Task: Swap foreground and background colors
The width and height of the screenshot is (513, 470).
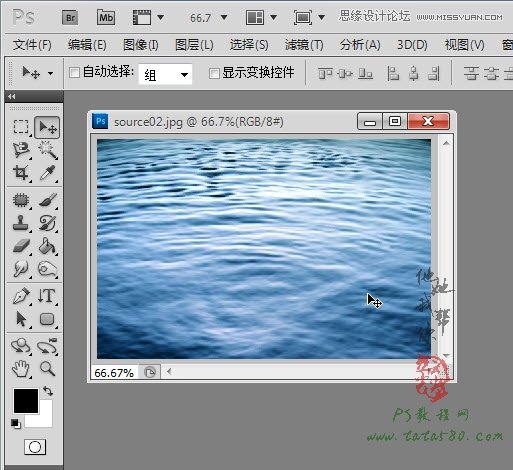Action: [x=48, y=391]
